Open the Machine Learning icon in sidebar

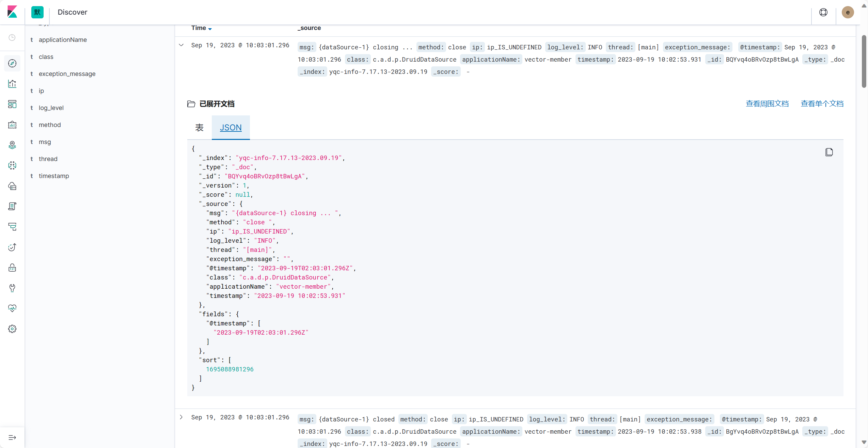(x=12, y=165)
